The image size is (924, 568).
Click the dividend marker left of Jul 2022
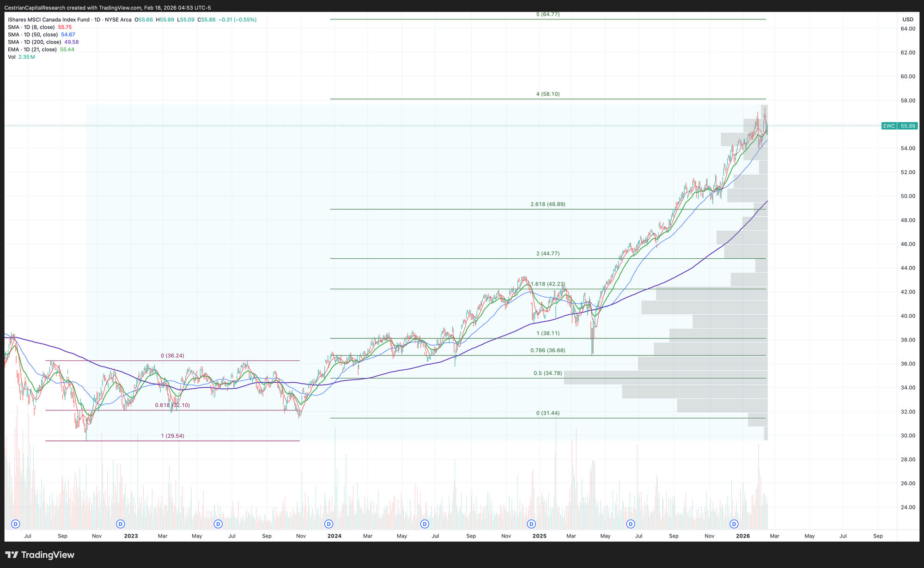pos(15,524)
